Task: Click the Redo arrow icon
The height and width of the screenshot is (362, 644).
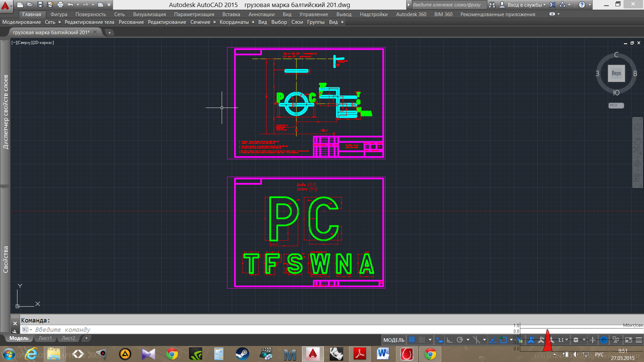Action: [85, 5]
